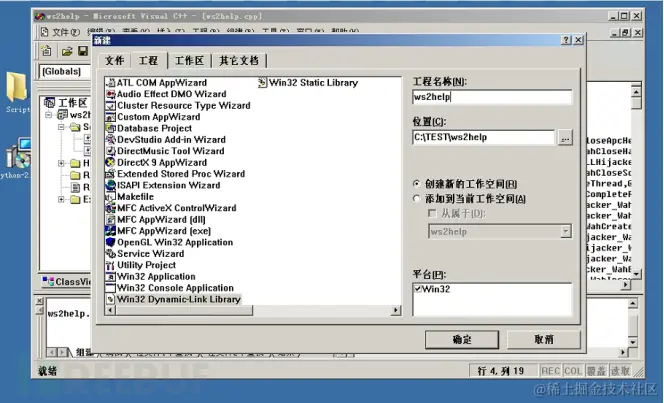Select ATL COM AppWizard project icon

[x=111, y=83]
